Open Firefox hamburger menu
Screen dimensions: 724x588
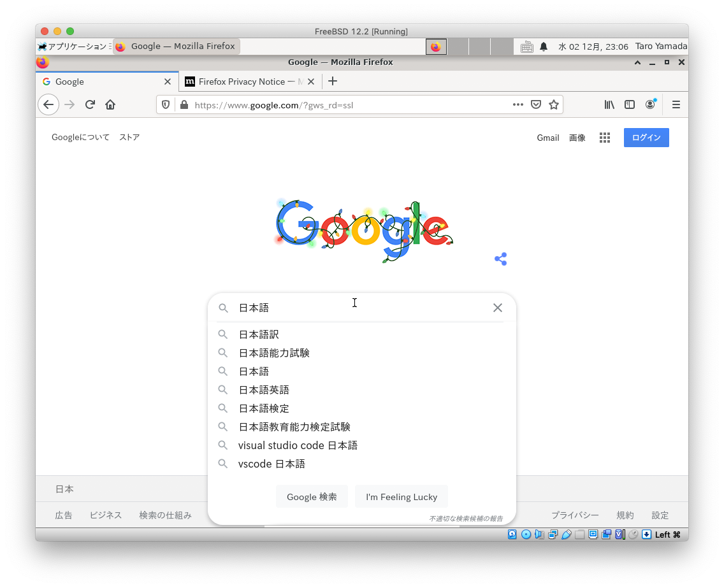coord(676,104)
